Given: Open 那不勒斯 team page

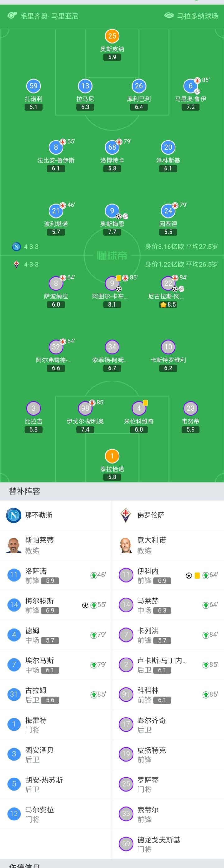Looking at the screenshot, I should coord(39,515).
